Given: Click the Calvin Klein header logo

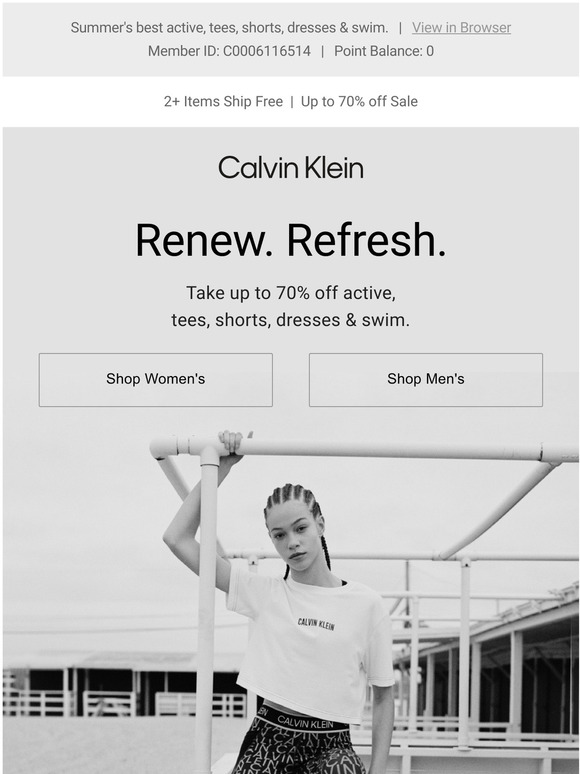Looking at the screenshot, I should pyautogui.click(x=291, y=168).
